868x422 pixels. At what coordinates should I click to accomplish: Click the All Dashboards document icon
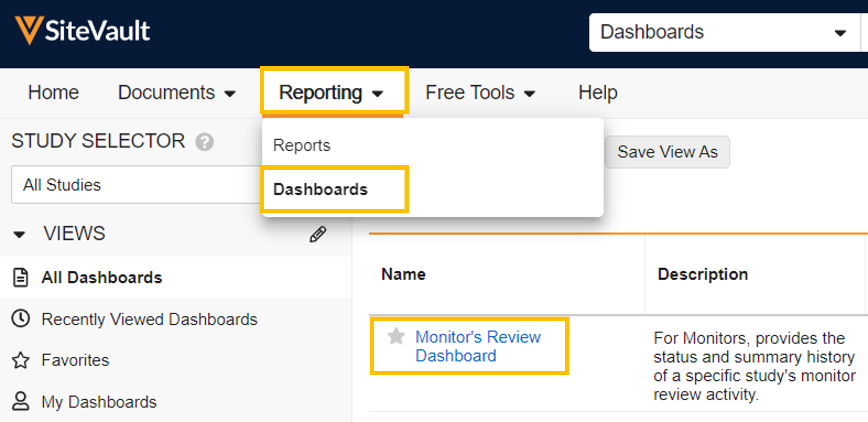click(x=20, y=277)
